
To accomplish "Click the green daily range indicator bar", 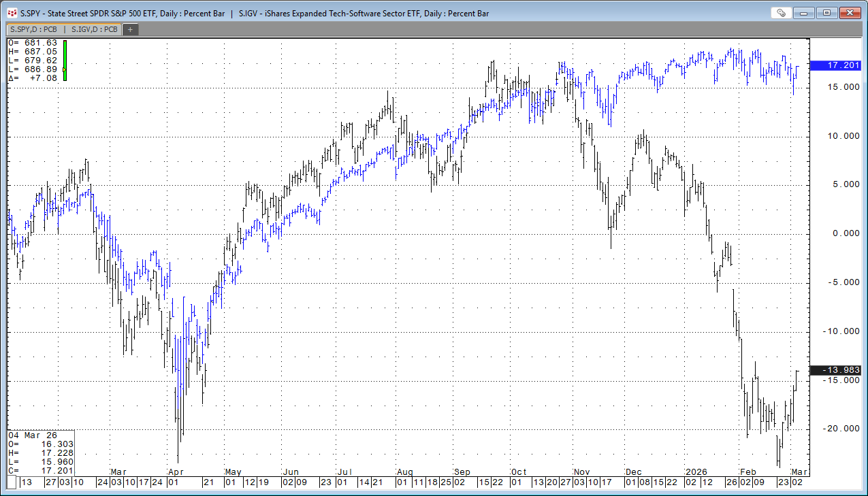I will [65, 54].
